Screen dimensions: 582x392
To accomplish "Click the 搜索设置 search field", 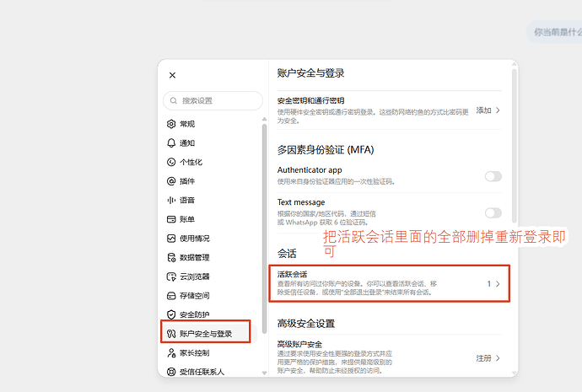I will (x=213, y=100).
